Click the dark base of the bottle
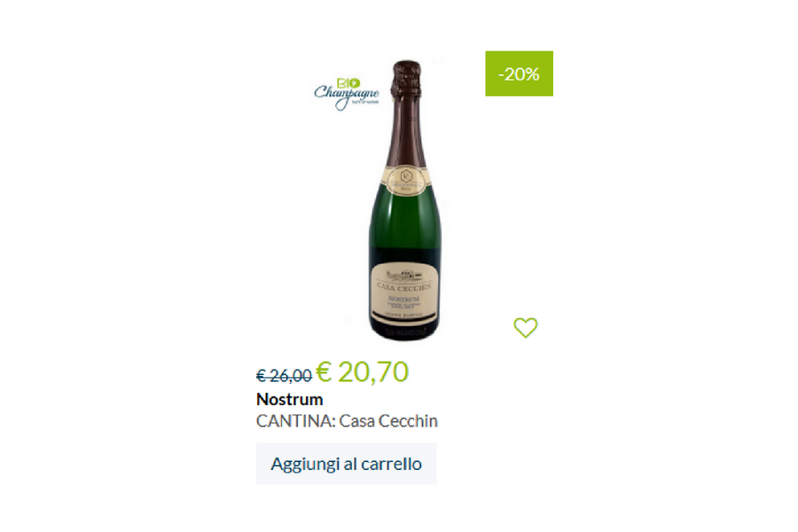Image resolution: width=798 pixels, height=532 pixels. (x=404, y=332)
